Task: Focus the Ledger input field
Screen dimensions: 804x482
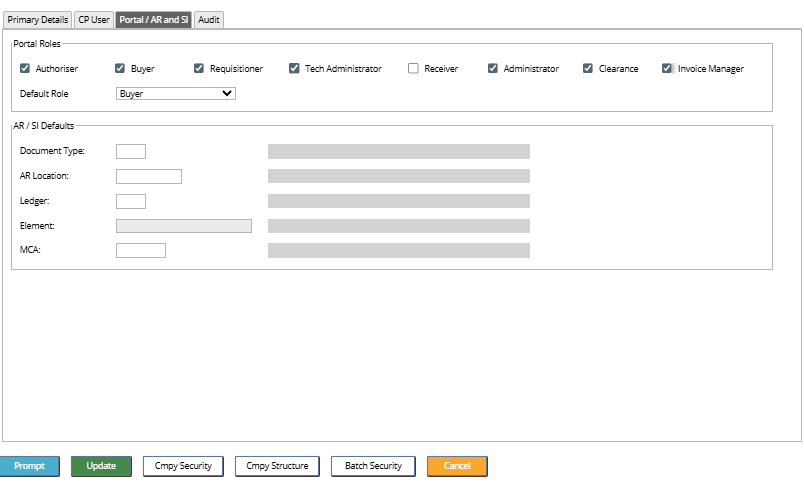Action: pos(131,201)
